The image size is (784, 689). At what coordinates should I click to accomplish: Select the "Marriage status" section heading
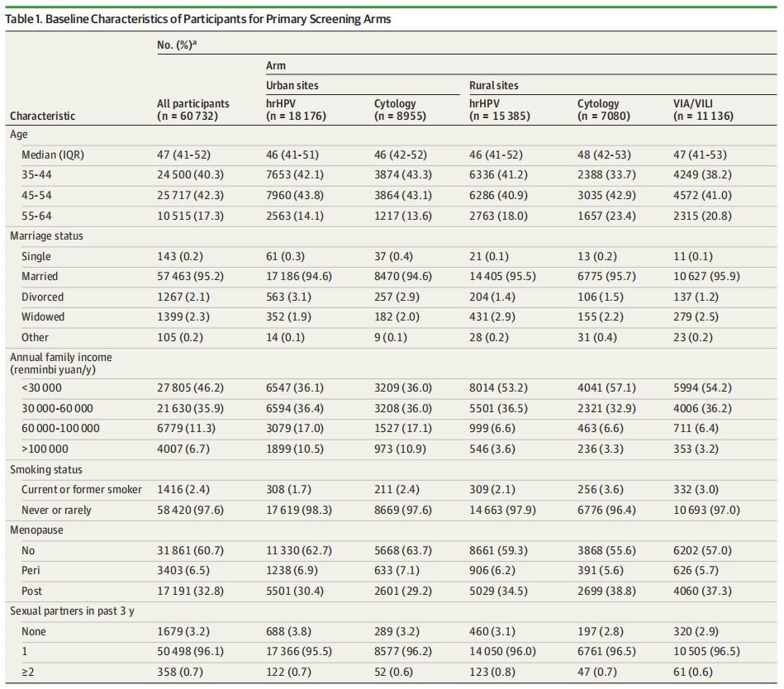[x=46, y=236]
